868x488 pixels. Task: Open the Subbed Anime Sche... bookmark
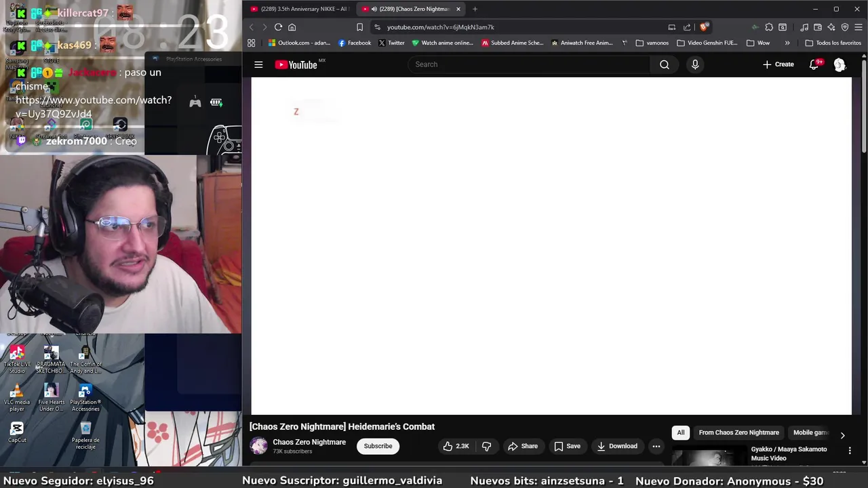(x=513, y=43)
